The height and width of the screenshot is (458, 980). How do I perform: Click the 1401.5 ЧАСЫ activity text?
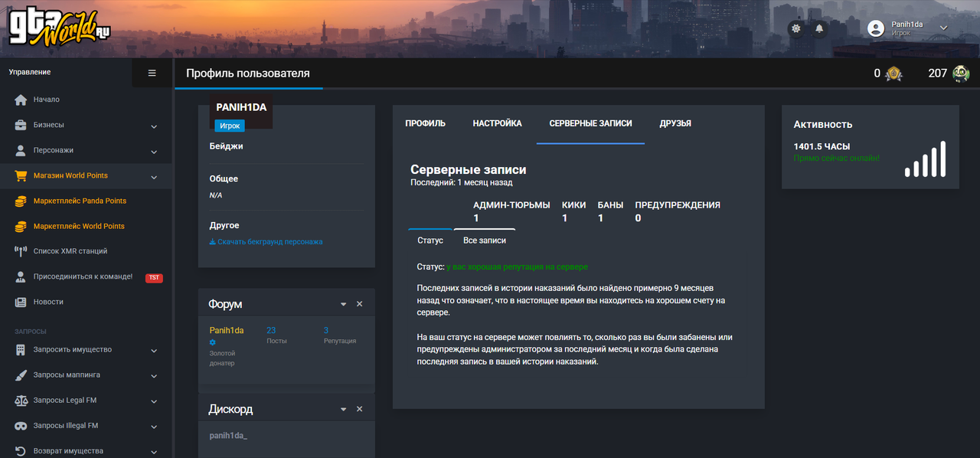point(822,146)
